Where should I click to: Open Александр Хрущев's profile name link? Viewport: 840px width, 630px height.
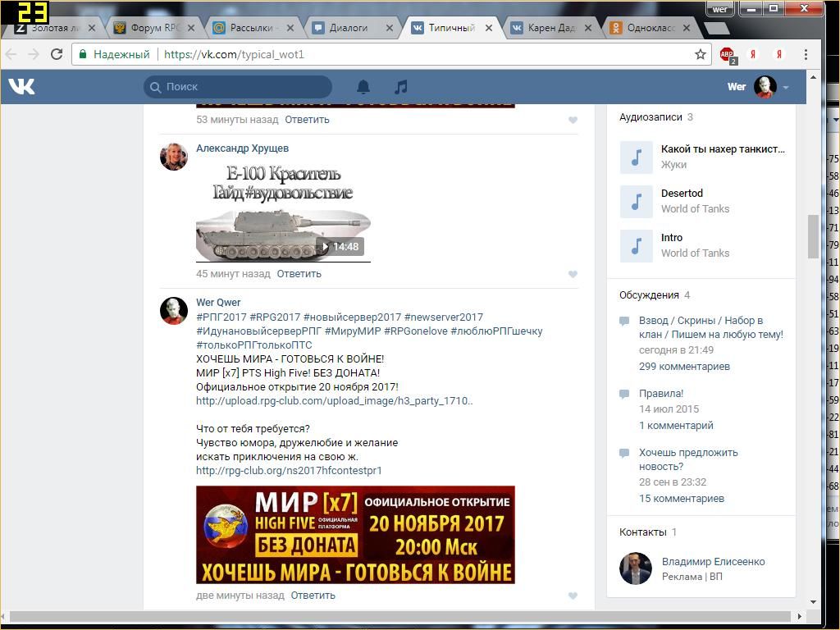click(x=242, y=148)
